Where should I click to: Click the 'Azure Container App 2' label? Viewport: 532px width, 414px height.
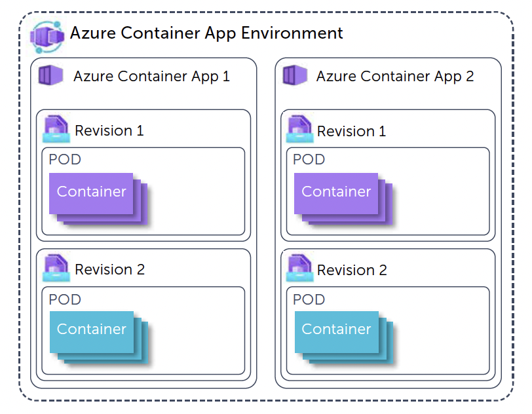coord(395,77)
